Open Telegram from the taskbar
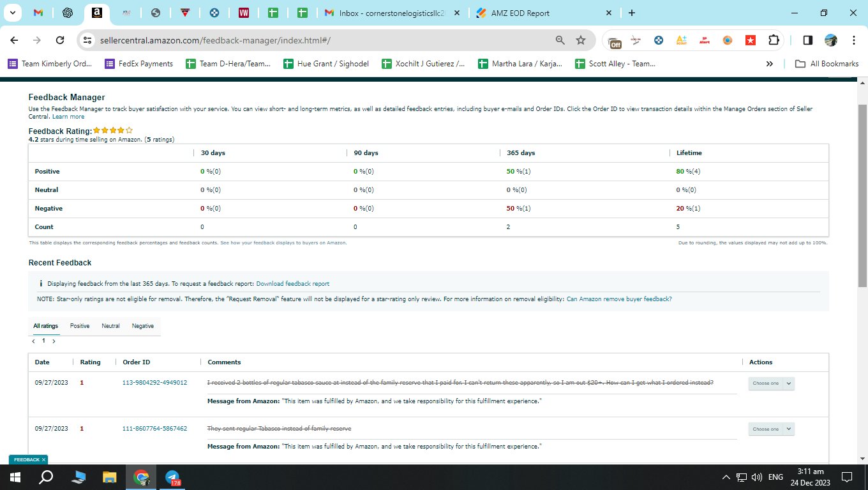Screen dimensions: 868x490 coord(172,477)
